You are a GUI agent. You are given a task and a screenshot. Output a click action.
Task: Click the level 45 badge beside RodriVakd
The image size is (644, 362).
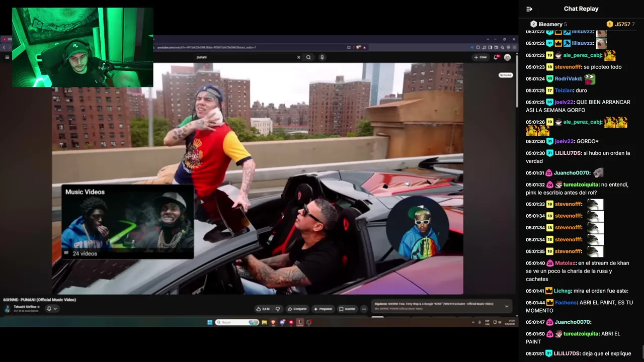click(550, 79)
